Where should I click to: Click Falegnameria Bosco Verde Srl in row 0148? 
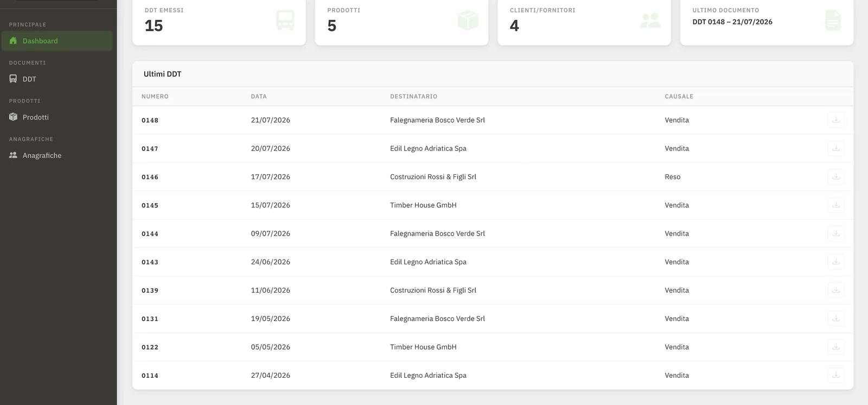(x=437, y=120)
